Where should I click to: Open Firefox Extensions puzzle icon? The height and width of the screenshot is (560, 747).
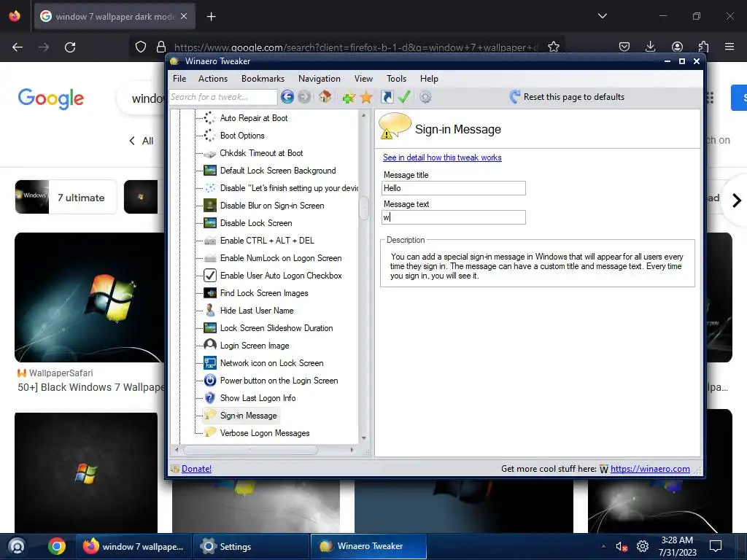[704, 47]
